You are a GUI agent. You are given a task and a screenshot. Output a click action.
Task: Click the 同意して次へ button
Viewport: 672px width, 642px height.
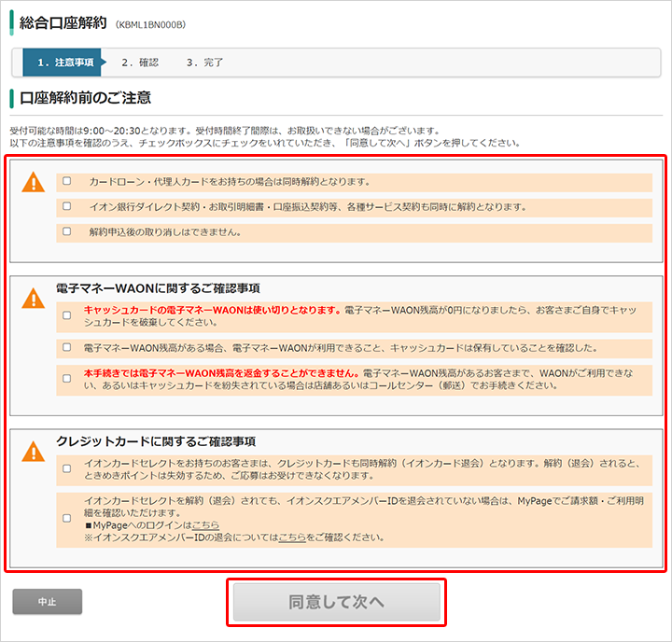pyautogui.click(x=336, y=602)
